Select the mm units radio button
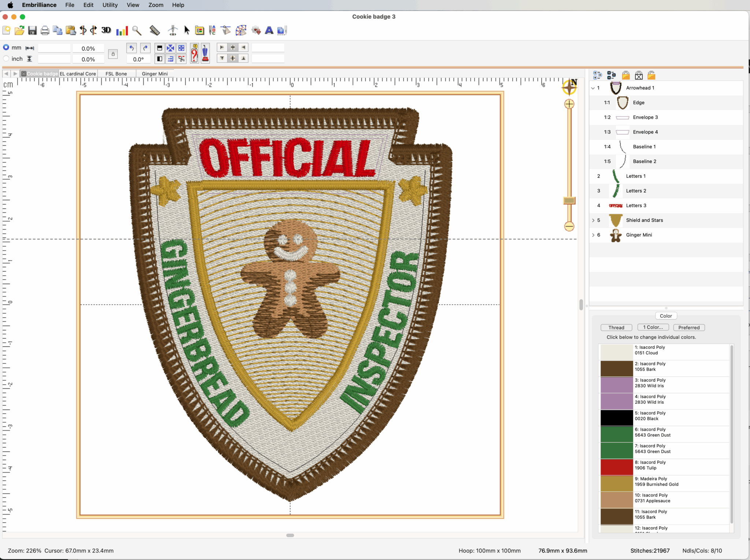Screen dimensions: 750x560 [6, 48]
